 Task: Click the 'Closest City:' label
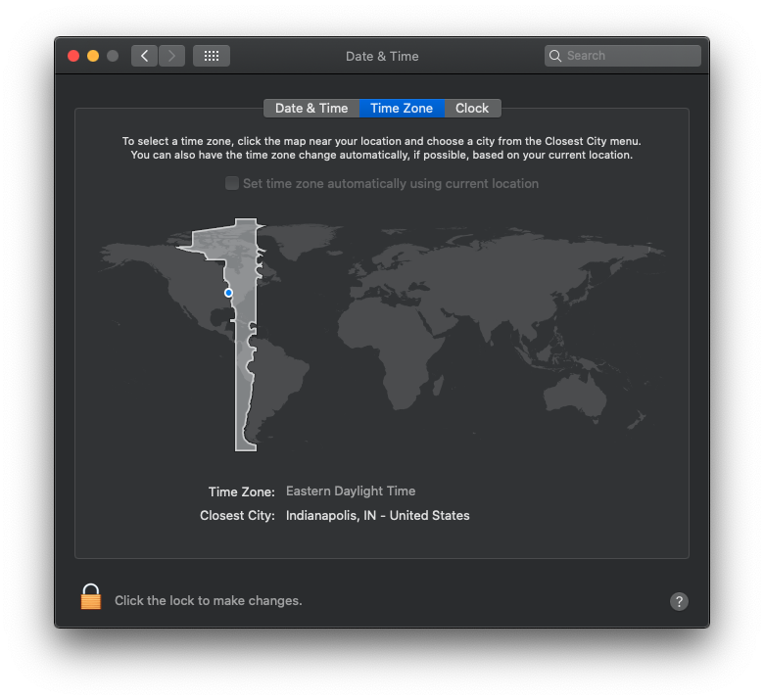[x=237, y=515]
